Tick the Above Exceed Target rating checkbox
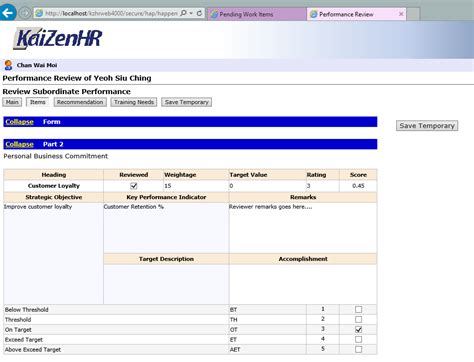 pyautogui.click(x=358, y=349)
